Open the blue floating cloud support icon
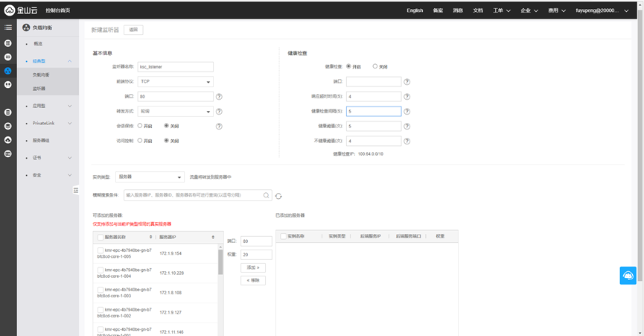The height and width of the screenshot is (336, 644). 628,275
